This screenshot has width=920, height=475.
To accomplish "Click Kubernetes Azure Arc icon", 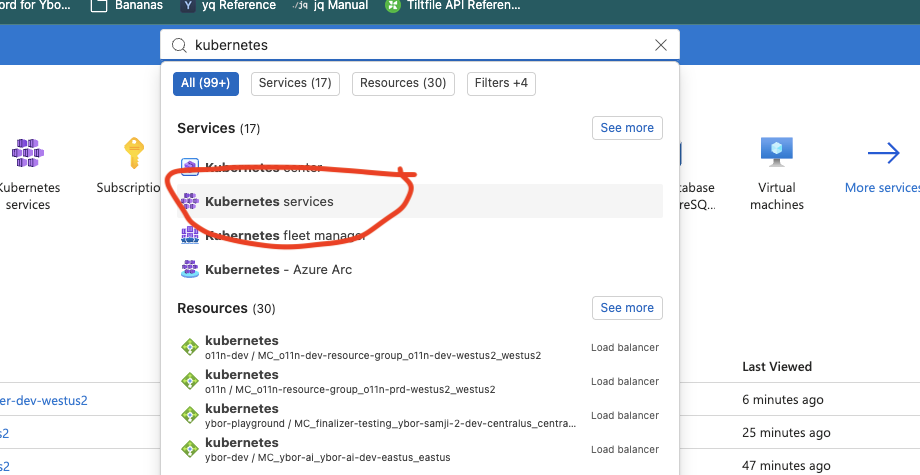I will pyautogui.click(x=190, y=269).
